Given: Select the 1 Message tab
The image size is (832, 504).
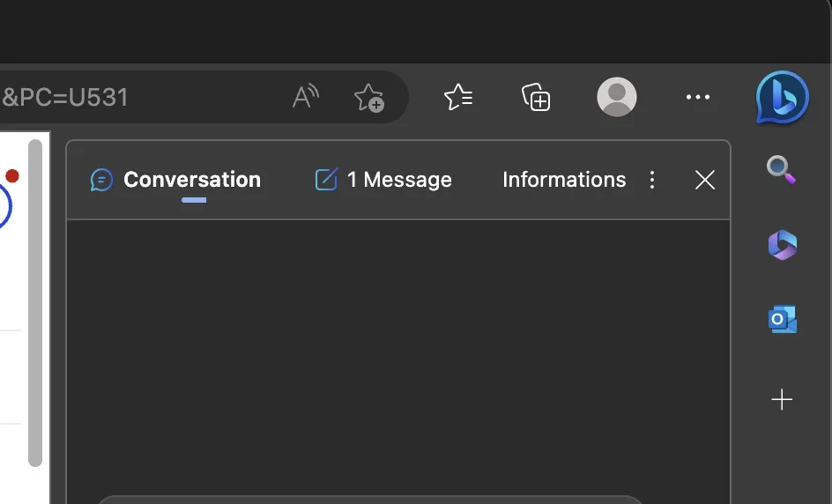Looking at the screenshot, I should tap(383, 180).
